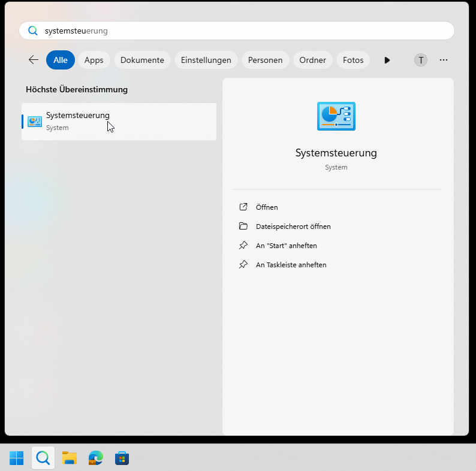The width and height of the screenshot is (476, 471).
Task: Click Öffnen to launch Systemsteuerung
Action: pos(267,207)
